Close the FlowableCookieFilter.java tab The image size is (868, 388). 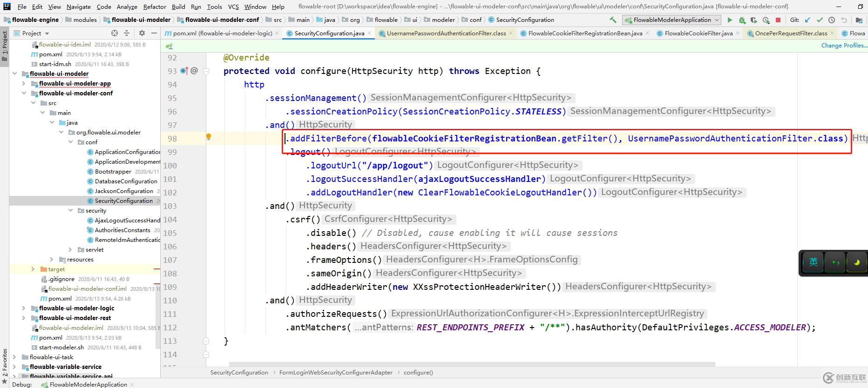(x=738, y=33)
